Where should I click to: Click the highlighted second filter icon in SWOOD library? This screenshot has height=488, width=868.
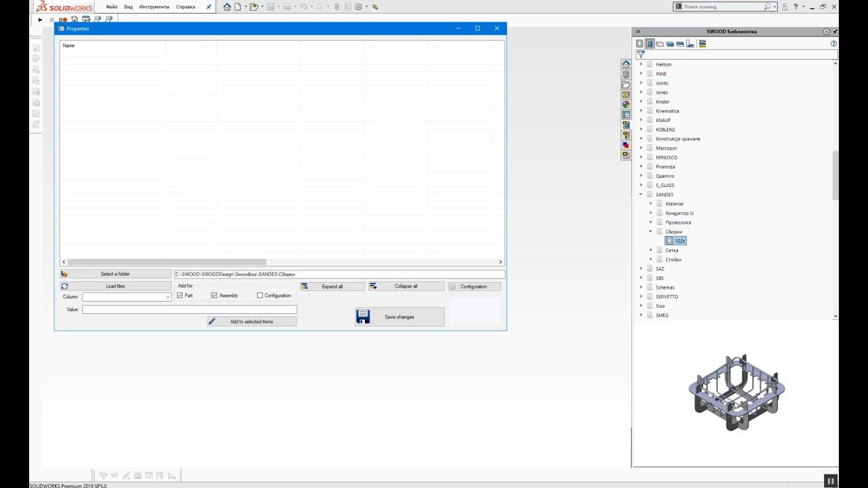point(650,43)
